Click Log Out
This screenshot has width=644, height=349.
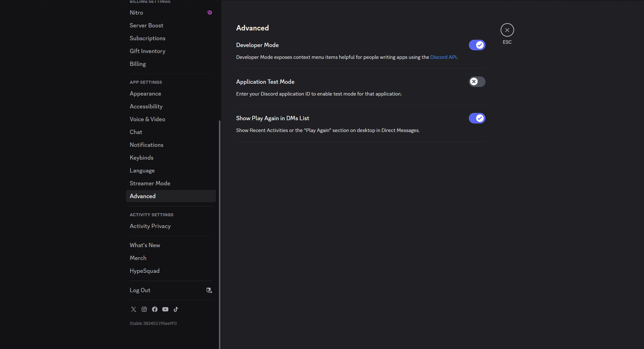140,290
